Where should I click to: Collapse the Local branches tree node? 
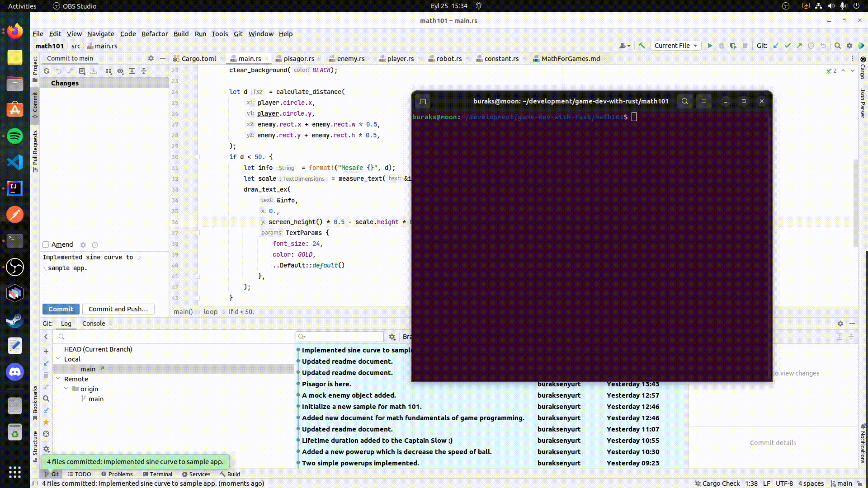[x=58, y=359]
